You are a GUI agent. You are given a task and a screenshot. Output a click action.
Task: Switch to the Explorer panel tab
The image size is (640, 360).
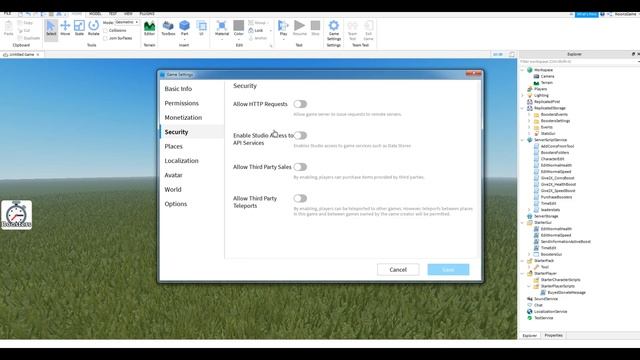pos(530,335)
